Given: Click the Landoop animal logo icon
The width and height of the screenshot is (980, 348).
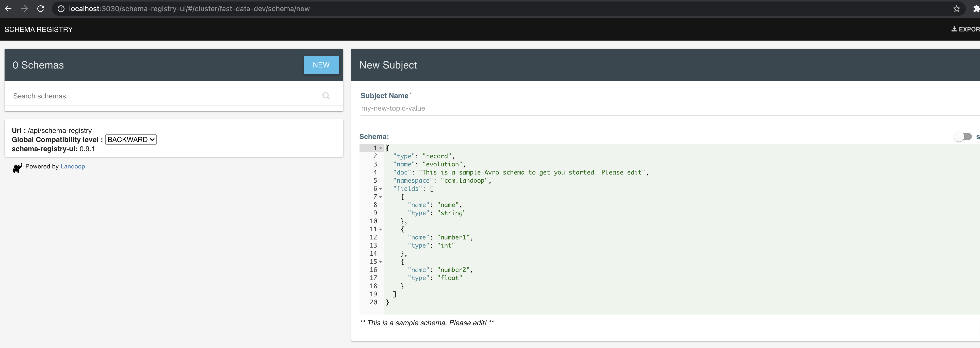Looking at the screenshot, I should pyautogui.click(x=17, y=168).
